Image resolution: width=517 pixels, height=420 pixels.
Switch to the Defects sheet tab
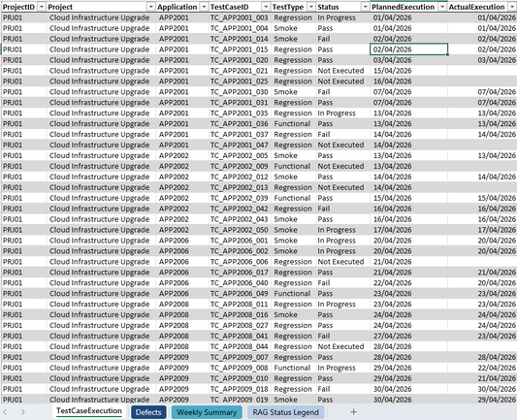[148, 412]
